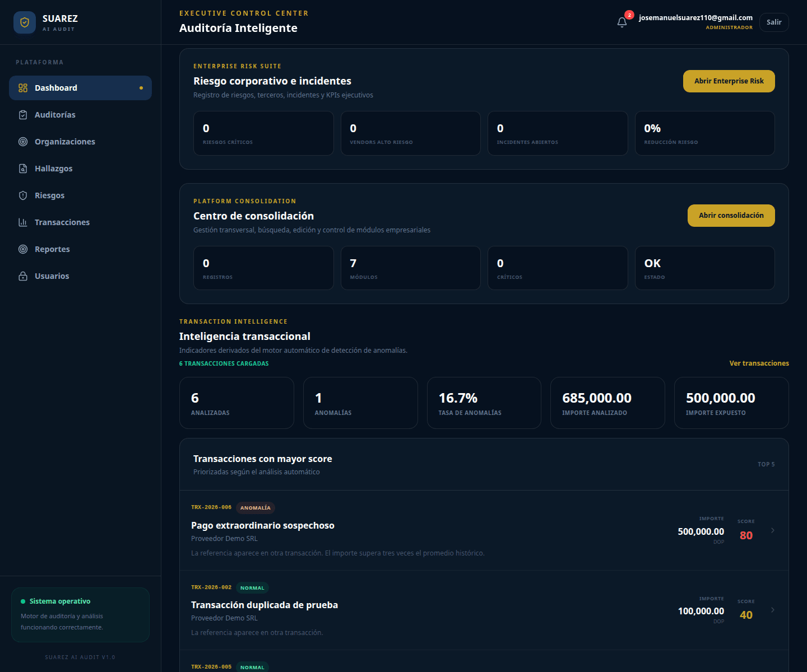
Task: Go to Auditorías section
Action: tap(80, 115)
